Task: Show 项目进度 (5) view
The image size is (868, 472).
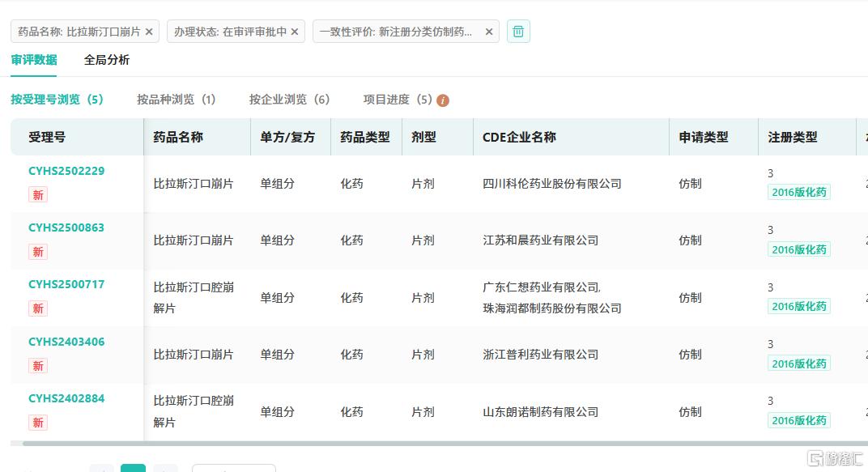Action: (x=397, y=100)
